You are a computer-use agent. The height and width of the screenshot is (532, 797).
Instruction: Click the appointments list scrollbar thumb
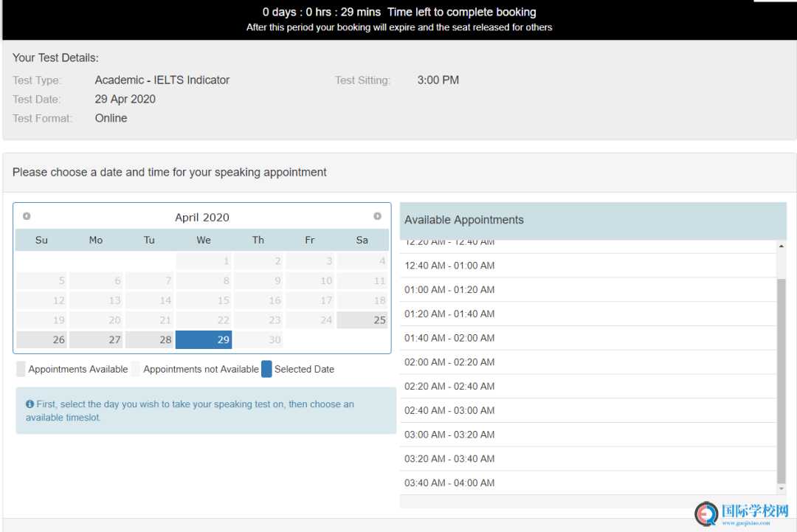[x=782, y=381]
